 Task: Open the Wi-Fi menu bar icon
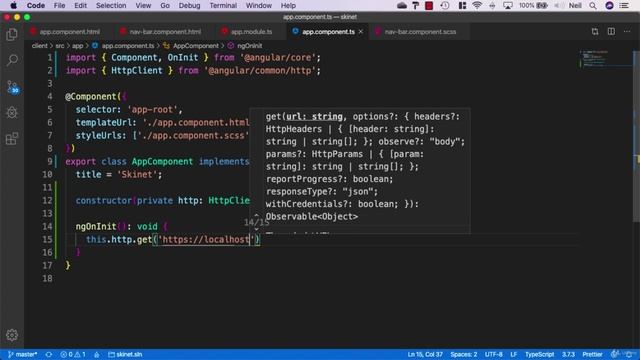(x=476, y=5)
